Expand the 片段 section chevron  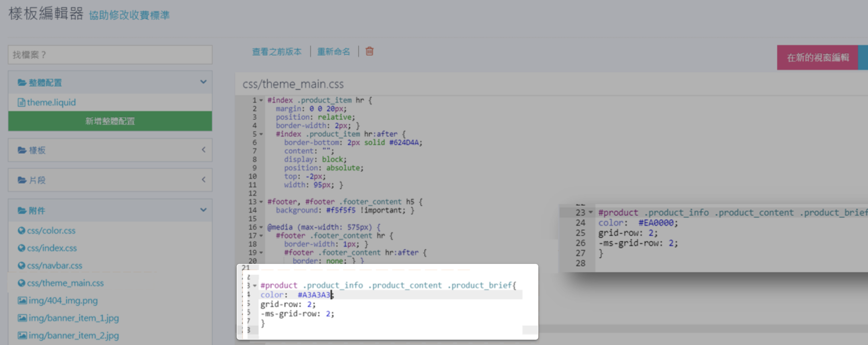[x=203, y=180]
